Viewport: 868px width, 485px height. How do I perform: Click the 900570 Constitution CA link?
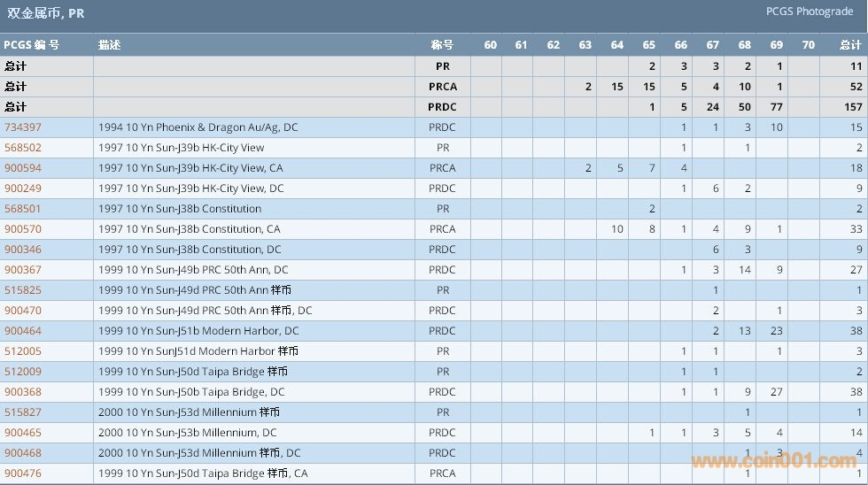click(x=23, y=229)
